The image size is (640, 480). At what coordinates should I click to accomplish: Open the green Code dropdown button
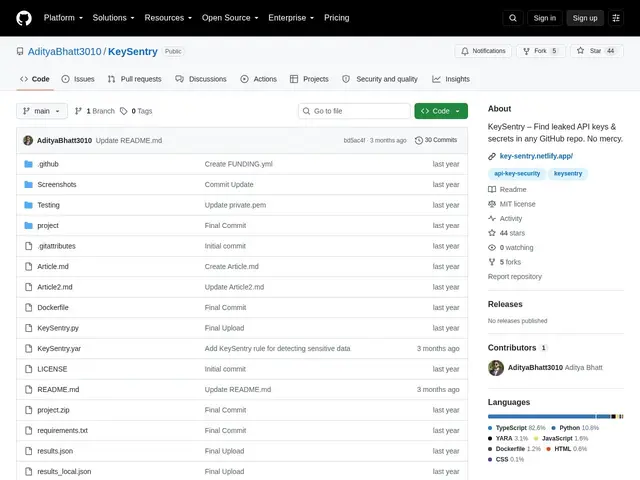pyautogui.click(x=441, y=111)
